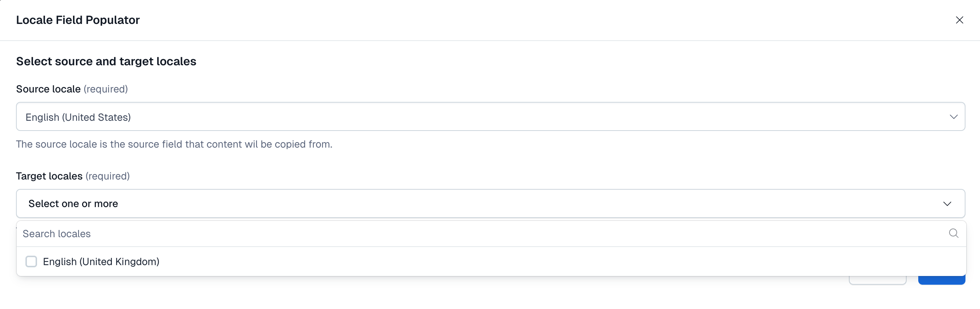Click '(required)' beside Target locales
The width and height of the screenshot is (980, 309).
click(108, 176)
